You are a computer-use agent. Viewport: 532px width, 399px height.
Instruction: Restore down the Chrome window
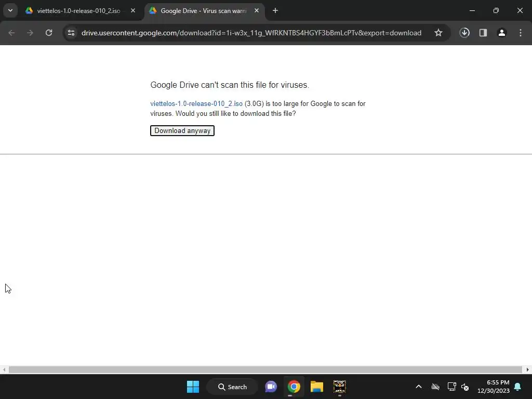496,10
